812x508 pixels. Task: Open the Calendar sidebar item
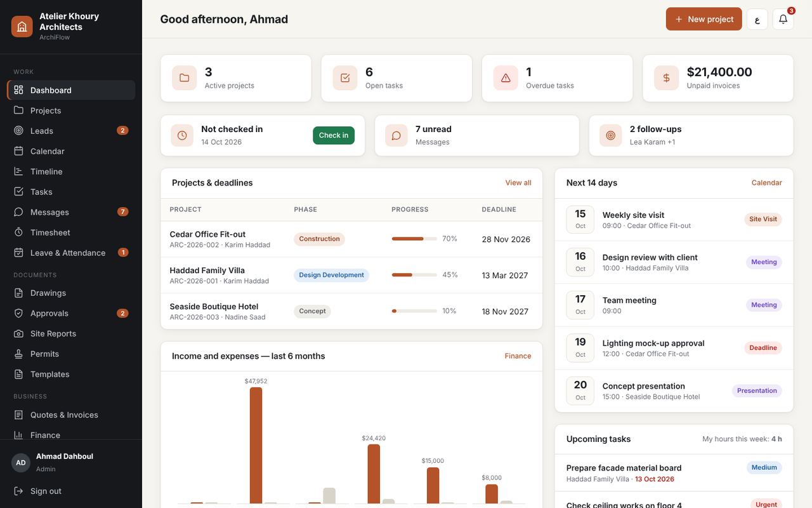71,151
